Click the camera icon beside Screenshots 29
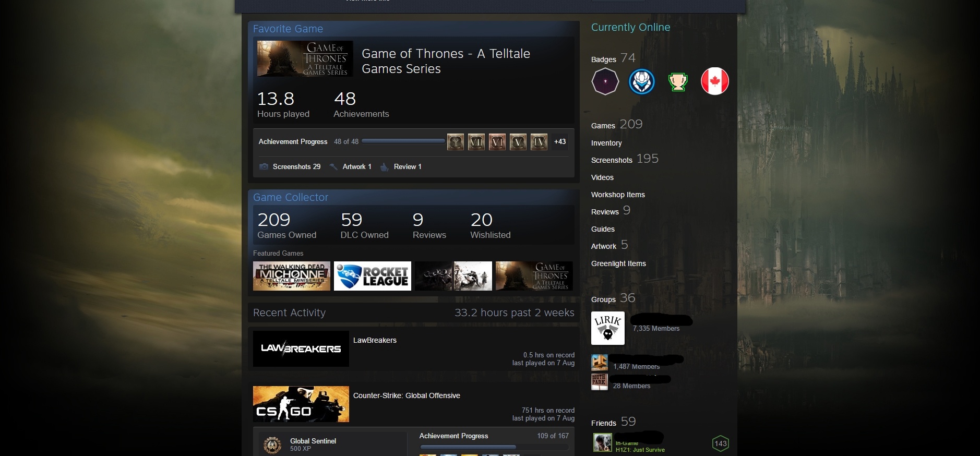The height and width of the screenshot is (456, 980). (x=264, y=167)
